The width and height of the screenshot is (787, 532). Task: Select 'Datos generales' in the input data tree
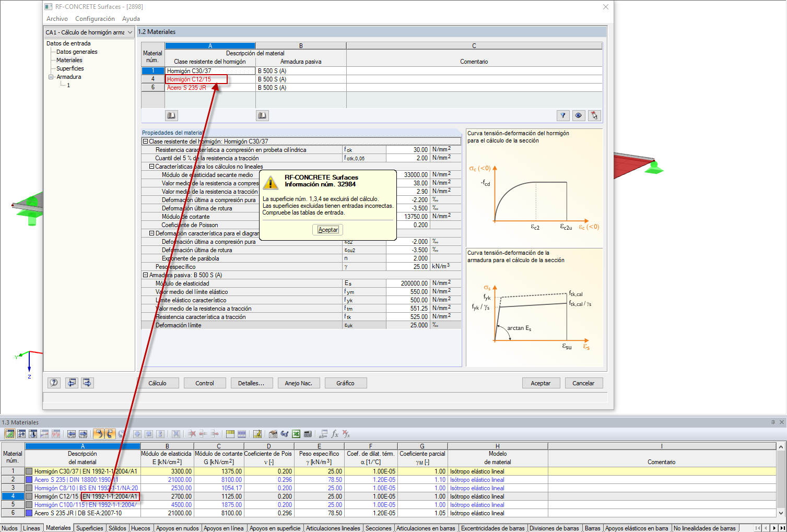click(77, 52)
